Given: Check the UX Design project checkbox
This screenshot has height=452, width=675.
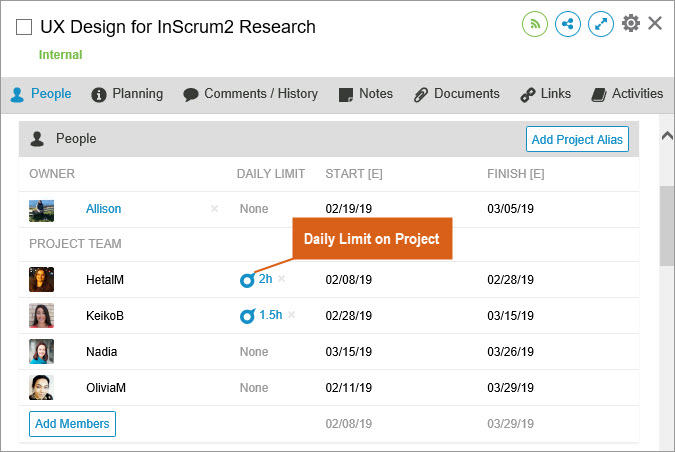Looking at the screenshot, I should (x=24, y=28).
